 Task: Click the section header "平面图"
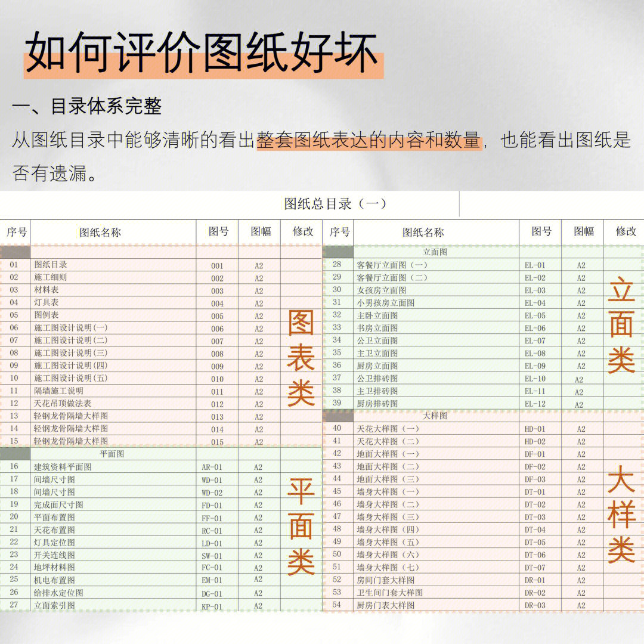[112, 454]
